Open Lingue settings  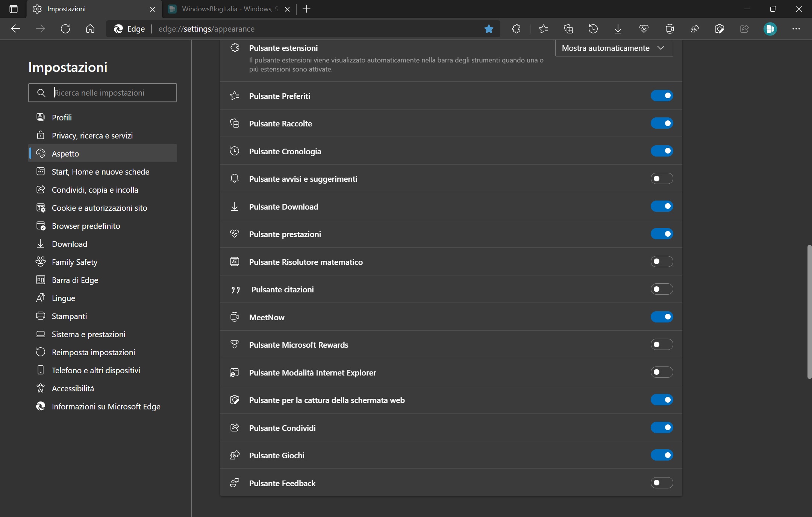103,298
